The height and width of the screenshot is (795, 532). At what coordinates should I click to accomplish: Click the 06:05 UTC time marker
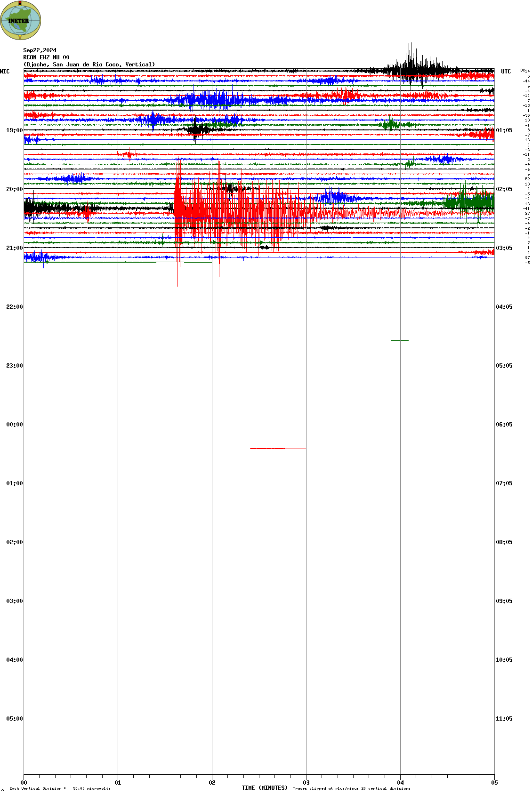504,425
